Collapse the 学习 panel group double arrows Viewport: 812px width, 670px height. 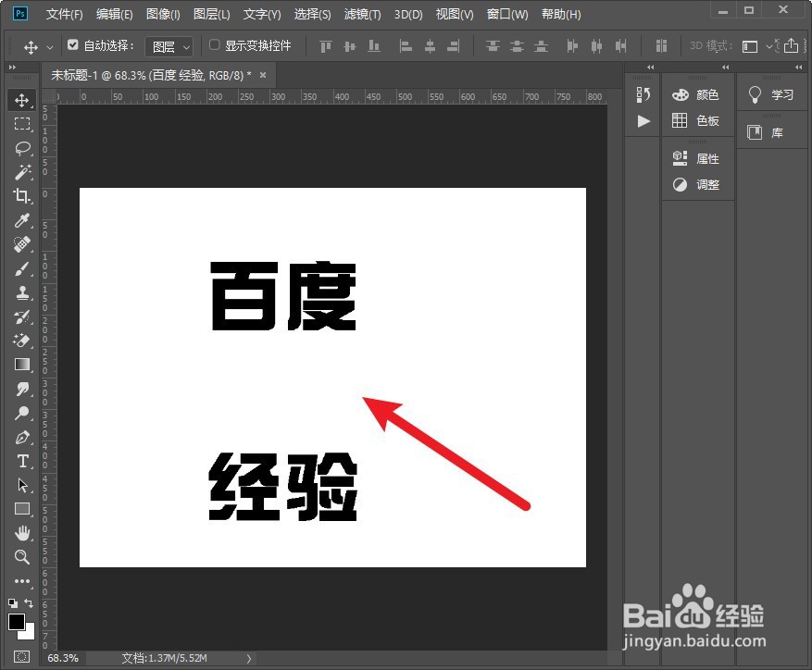pyautogui.click(x=798, y=68)
